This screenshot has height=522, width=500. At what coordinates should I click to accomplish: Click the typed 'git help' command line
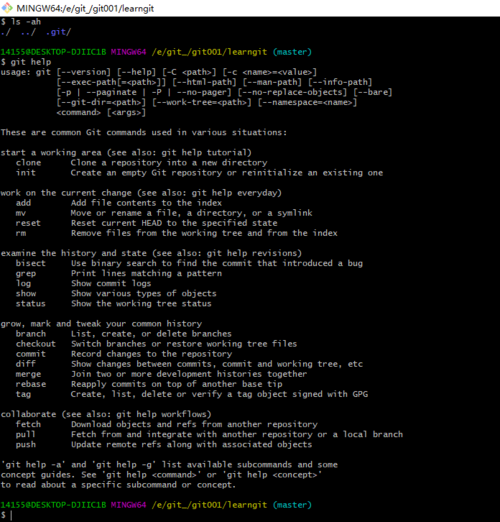point(26,62)
